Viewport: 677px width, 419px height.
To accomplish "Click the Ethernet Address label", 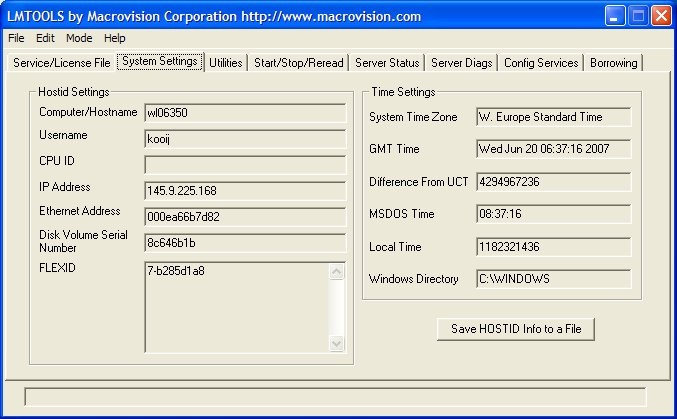I will 80,211.
